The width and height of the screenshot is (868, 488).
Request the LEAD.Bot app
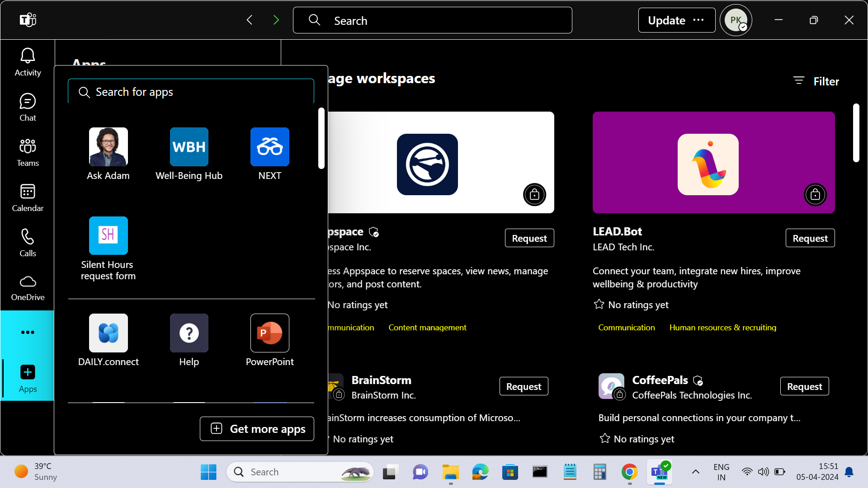point(810,238)
